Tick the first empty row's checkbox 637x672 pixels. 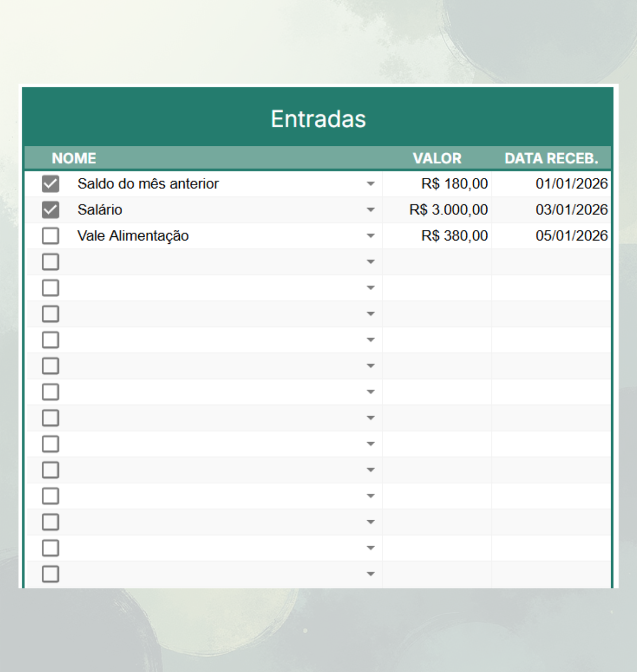coord(50,262)
